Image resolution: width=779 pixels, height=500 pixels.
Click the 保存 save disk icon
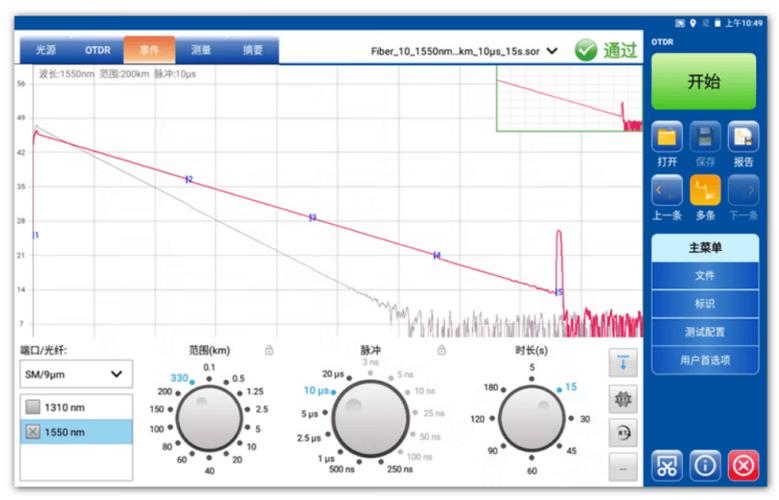pyautogui.click(x=705, y=137)
